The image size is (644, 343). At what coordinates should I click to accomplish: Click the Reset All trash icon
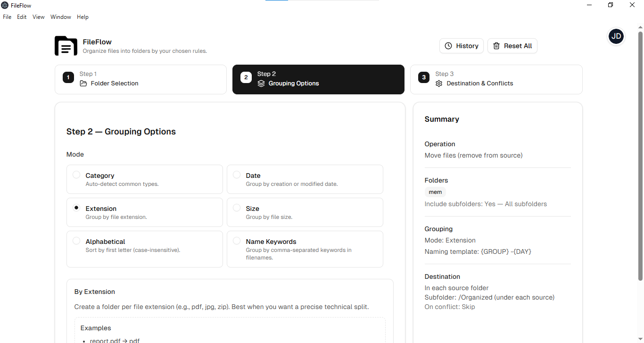(x=496, y=46)
